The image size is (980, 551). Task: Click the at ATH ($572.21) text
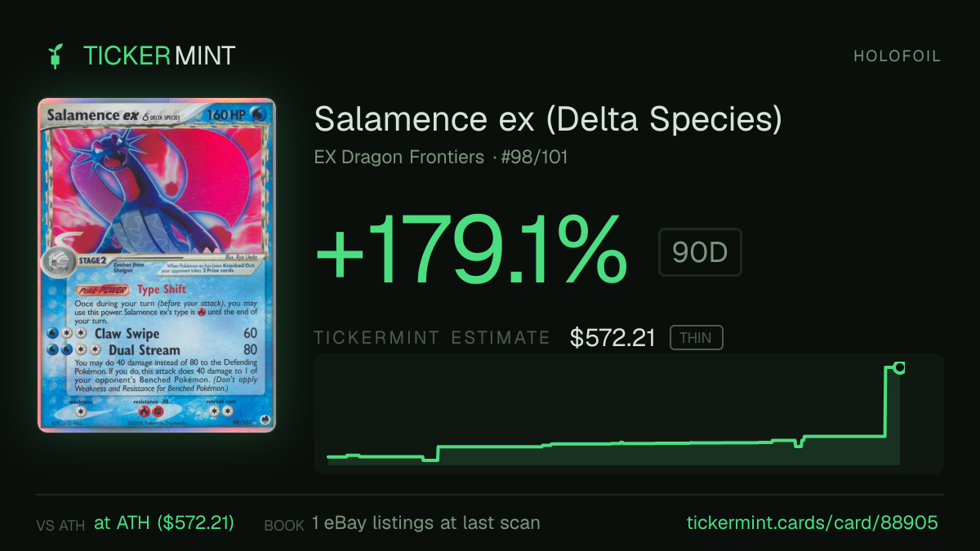pyautogui.click(x=164, y=522)
